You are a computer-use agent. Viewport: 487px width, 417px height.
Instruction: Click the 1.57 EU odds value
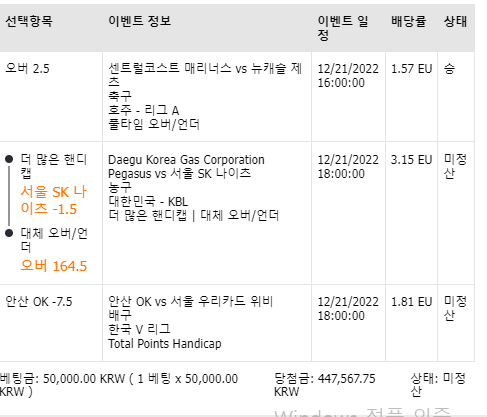411,69
